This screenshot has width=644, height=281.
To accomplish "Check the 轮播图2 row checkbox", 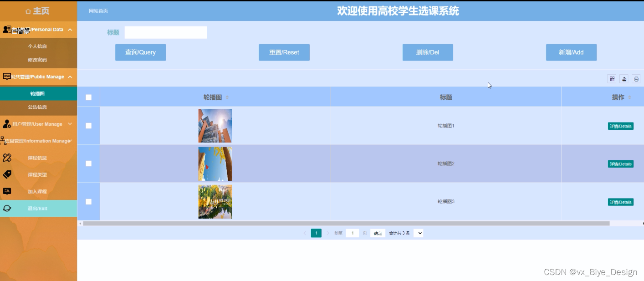I will [88, 163].
